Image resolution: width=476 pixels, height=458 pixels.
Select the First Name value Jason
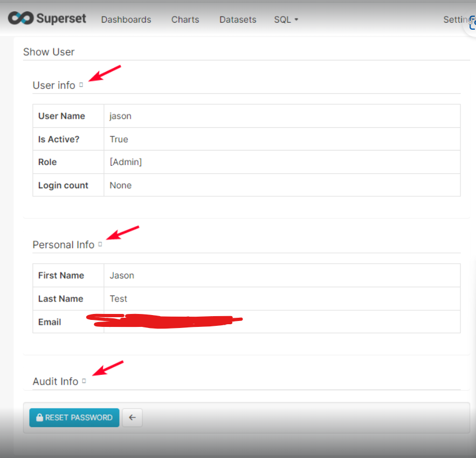pyautogui.click(x=122, y=276)
